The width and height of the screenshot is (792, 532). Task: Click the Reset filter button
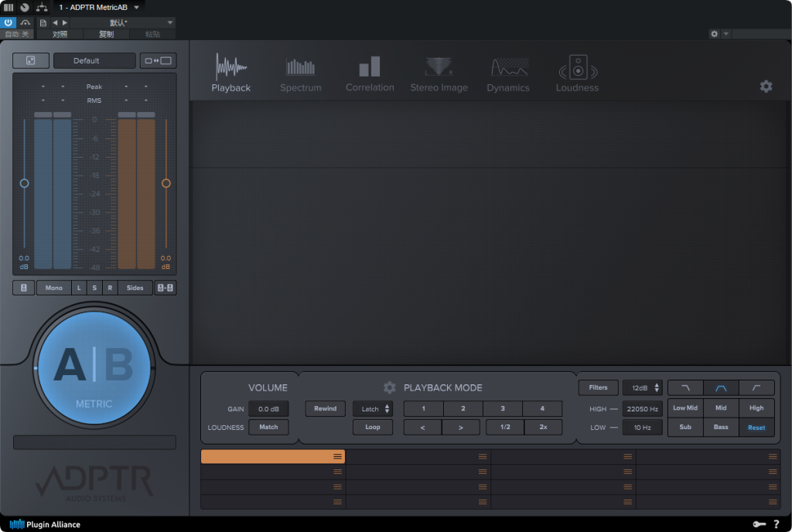coord(756,428)
